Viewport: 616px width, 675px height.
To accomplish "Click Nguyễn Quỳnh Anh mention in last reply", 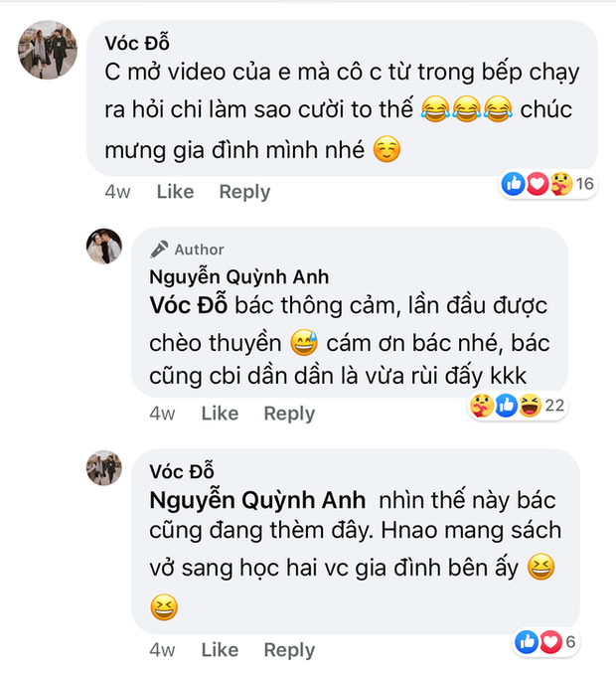I will (256, 499).
